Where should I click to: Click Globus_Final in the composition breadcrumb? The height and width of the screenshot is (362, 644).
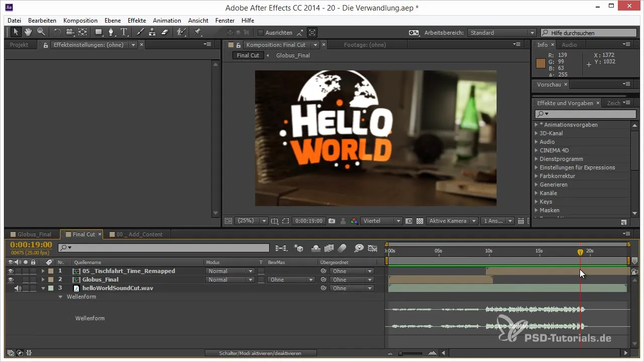(x=293, y=55)
